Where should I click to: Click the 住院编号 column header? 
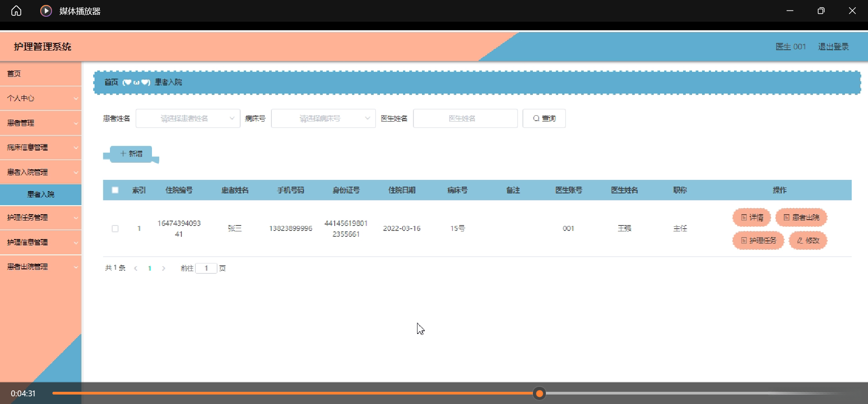pos(179,190)
